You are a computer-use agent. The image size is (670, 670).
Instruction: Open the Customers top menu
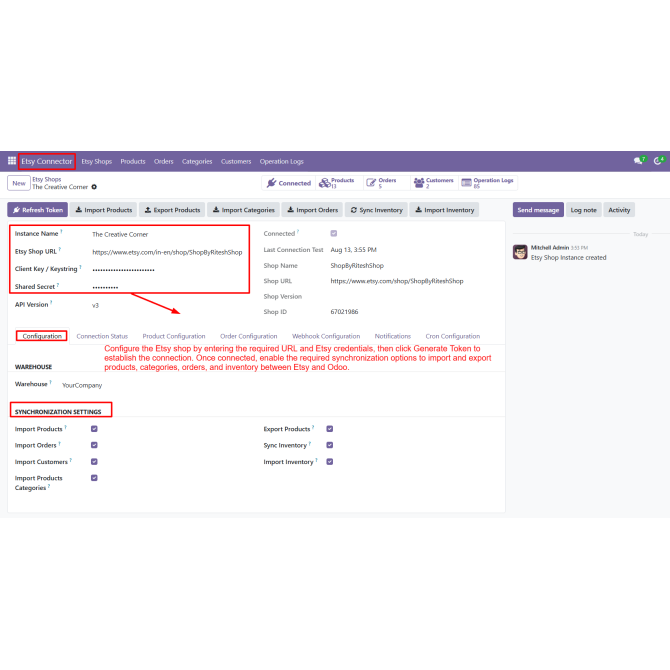[236, 161]
